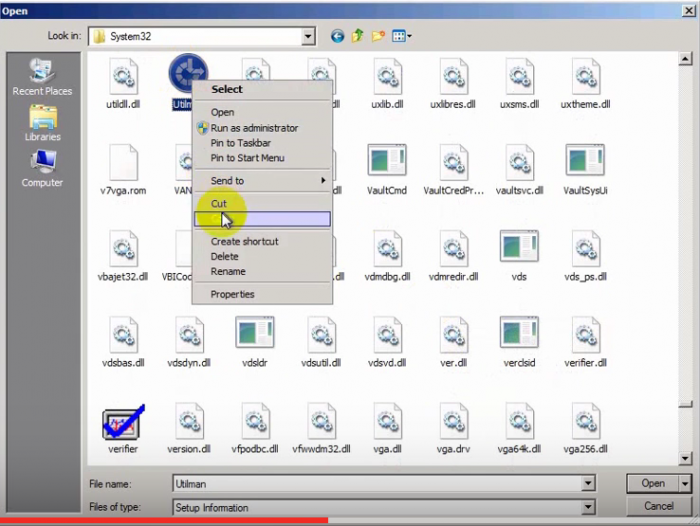Select verifier.dll file
The width and height of the screenshot is (700, 526).
pos(585,342)
